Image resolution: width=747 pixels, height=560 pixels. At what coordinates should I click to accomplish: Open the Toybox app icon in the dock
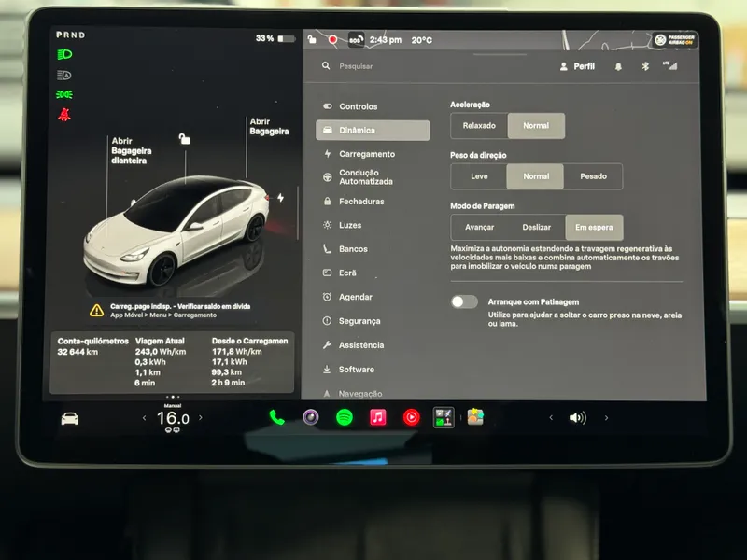click(475, 417)
